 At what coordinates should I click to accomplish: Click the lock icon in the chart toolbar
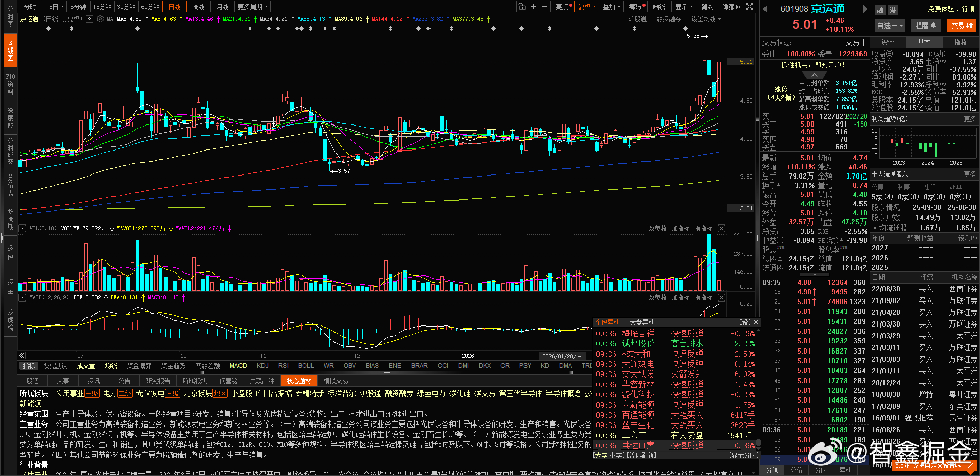521,6
